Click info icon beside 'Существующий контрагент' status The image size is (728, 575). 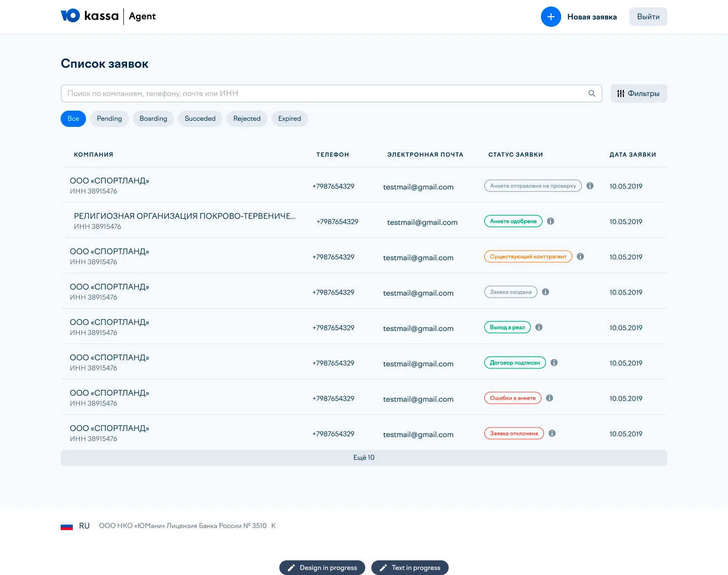[580, 257]
